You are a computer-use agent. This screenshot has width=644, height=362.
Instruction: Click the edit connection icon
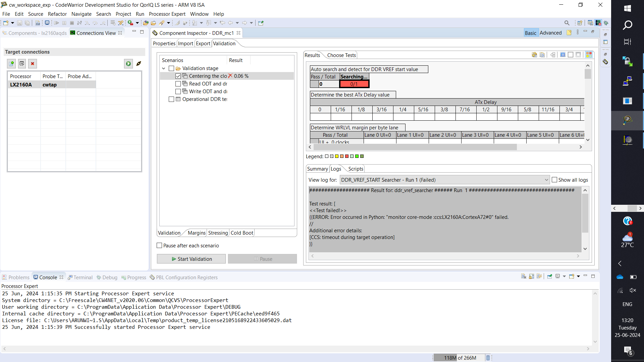pos(22,64)
